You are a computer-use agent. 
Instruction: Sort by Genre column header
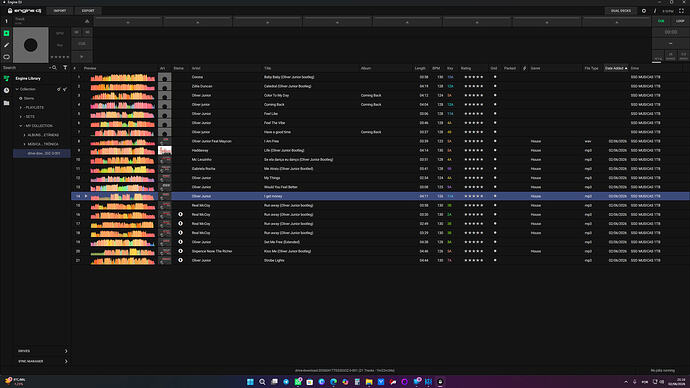pos(535,68)
